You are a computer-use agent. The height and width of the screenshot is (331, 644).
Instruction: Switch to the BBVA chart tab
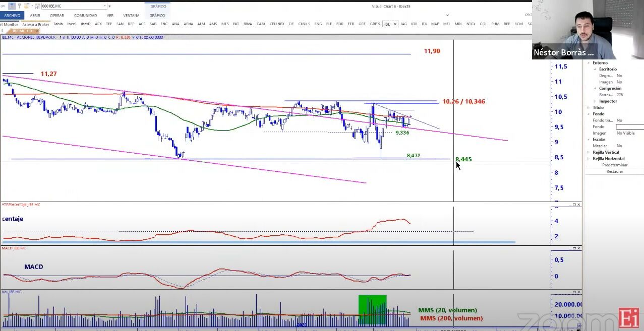(x=248, y=24)
